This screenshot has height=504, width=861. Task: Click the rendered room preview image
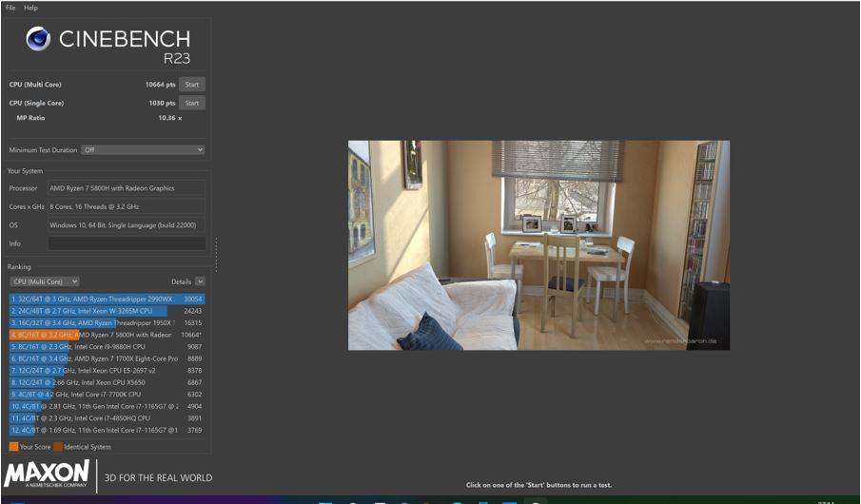click(x=538, y=244)
